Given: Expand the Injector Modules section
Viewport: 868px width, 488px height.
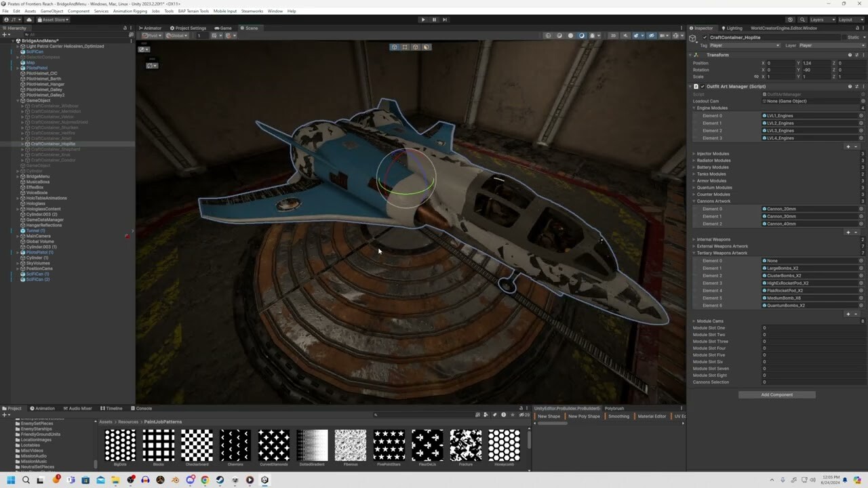Looking at the screenshot, I should click(693, 153).
